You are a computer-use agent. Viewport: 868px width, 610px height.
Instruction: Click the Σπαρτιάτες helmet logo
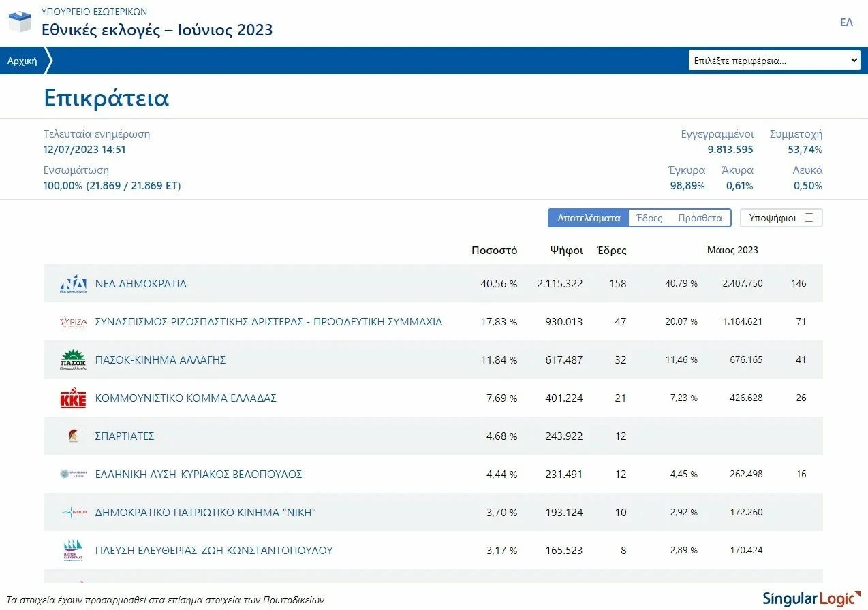point(73,436)
